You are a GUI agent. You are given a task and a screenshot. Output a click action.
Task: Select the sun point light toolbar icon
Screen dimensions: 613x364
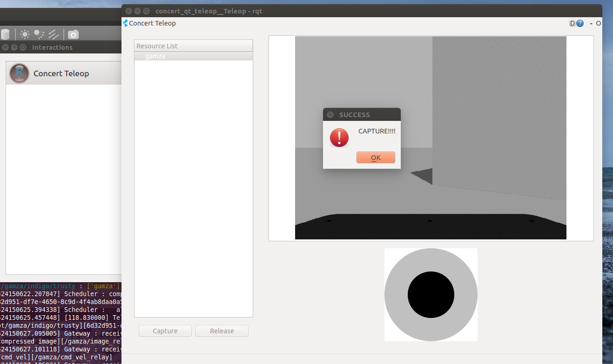click(x=24, y=34)
